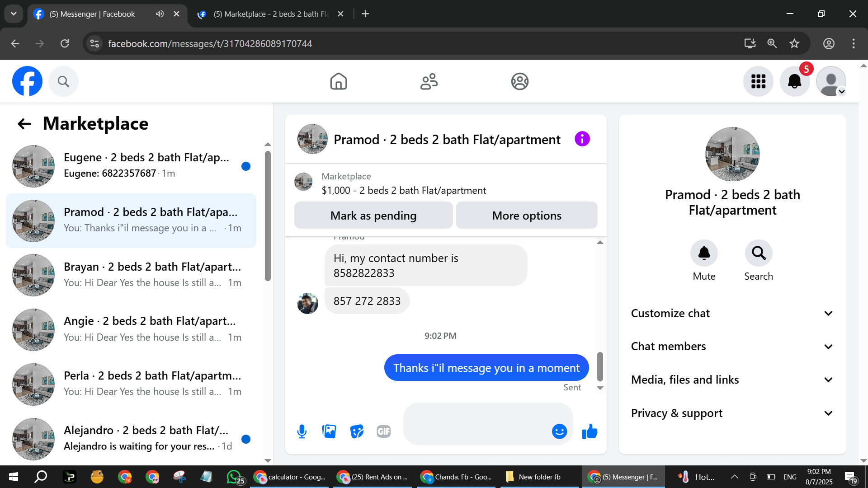868x488 pixels.
Task: Open Angie's marketplace conversation
Action: tap(131, 329)
